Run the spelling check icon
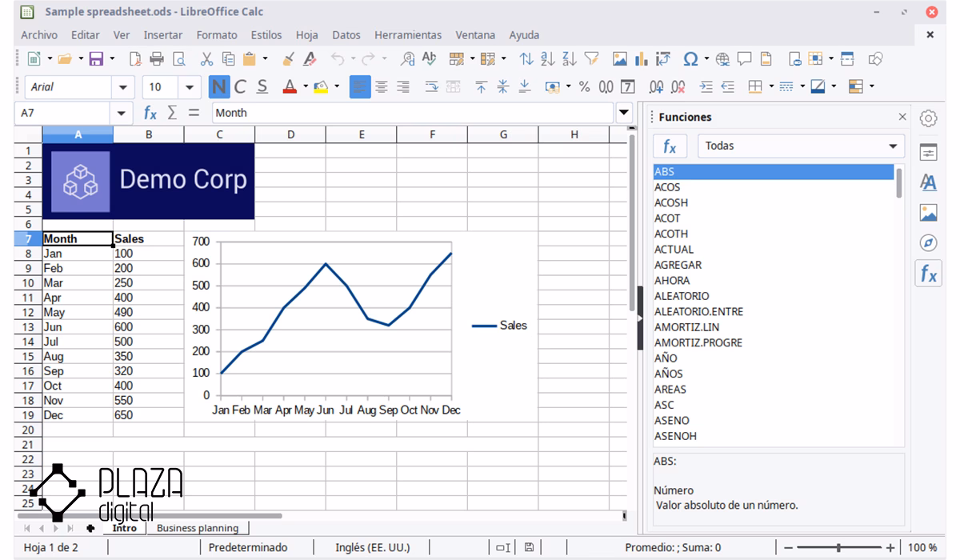Screen dimensions: 960x560 point(430,58)
